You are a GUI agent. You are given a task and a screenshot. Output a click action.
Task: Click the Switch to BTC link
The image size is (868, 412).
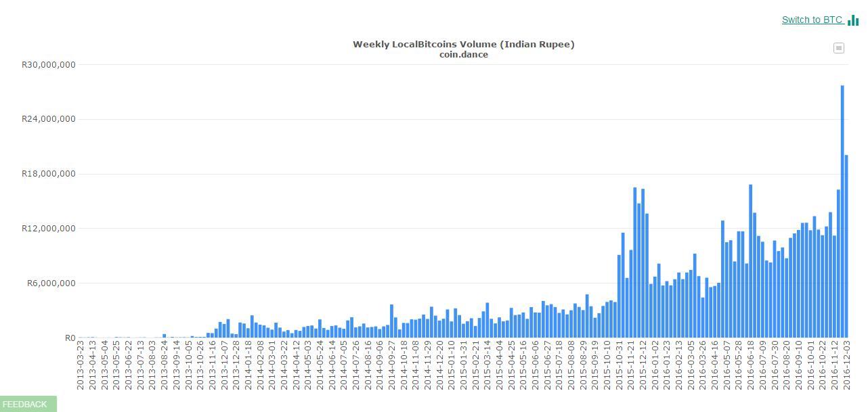[812, 20]
